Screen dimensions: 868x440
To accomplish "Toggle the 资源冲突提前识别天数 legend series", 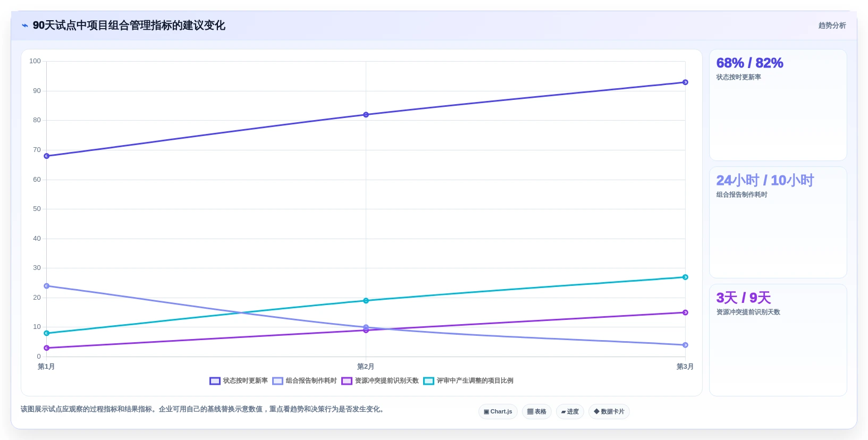I will tap(380, 381).
